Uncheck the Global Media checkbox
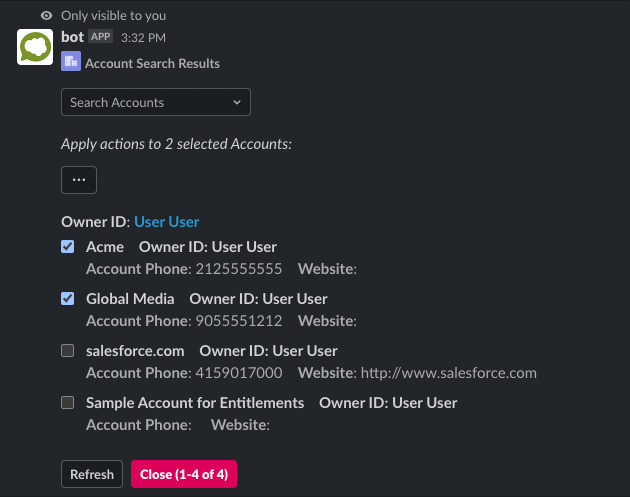630x497 pixels. point(68,299)
